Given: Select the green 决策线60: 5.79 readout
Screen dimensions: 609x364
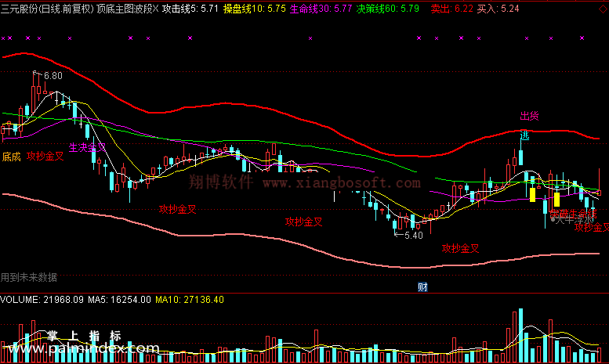Looking at the screenshot, I should pyautogui.click(x=388, y=9).
